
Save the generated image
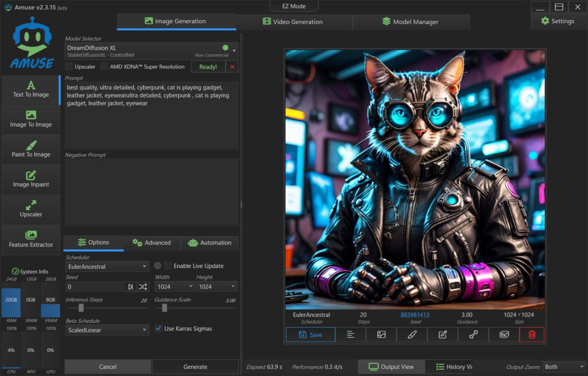(x=310, y=335)
